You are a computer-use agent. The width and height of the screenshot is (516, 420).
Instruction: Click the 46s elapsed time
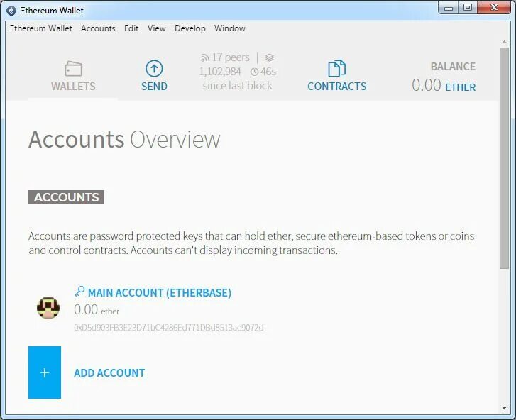pyautogui.click(x=268, y=72)
